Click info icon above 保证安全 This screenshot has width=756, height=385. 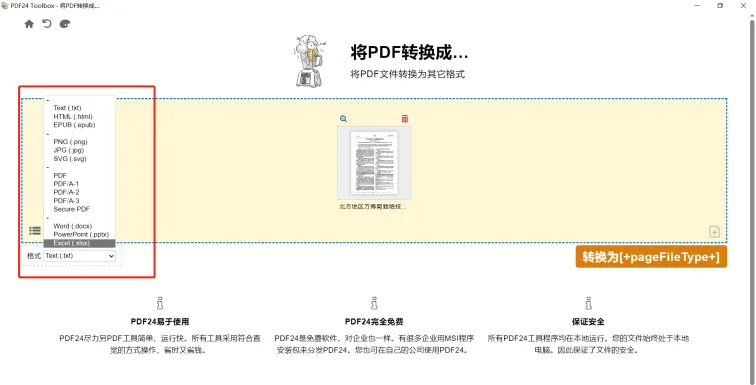(x=588, y=303)
